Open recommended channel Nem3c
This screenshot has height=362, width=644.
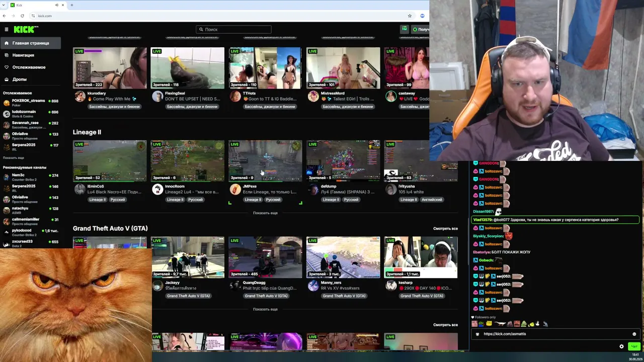(30, 177)
